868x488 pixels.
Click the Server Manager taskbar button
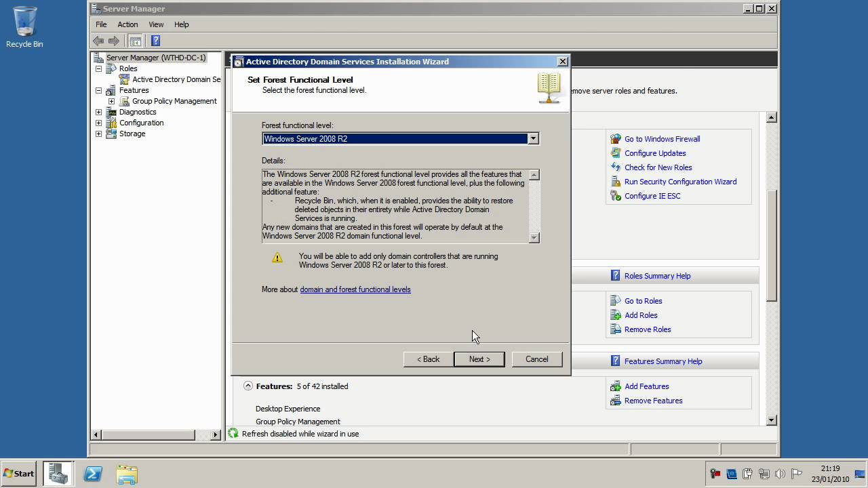click(58, 474)
